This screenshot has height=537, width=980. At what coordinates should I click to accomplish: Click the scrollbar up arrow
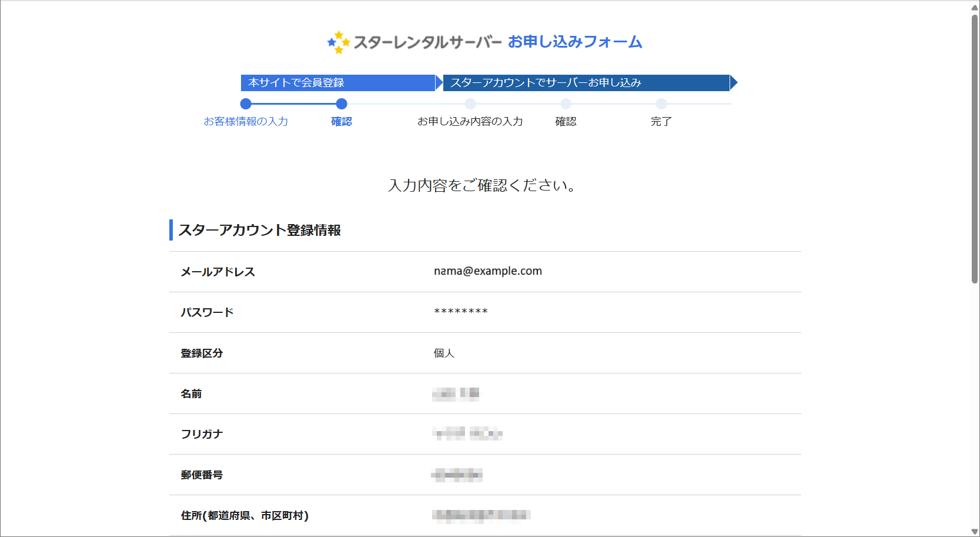coord(974,7)
